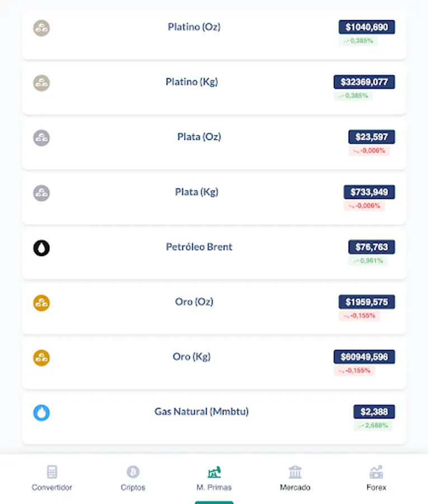Open the Convertidor tab
This screenshot has height=504, width=428.
52,478
